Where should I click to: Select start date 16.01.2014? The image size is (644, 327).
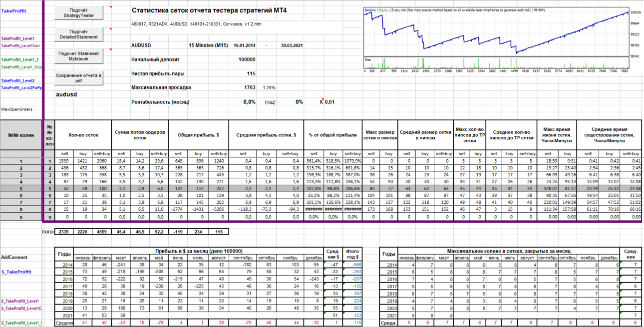(244, 45)
